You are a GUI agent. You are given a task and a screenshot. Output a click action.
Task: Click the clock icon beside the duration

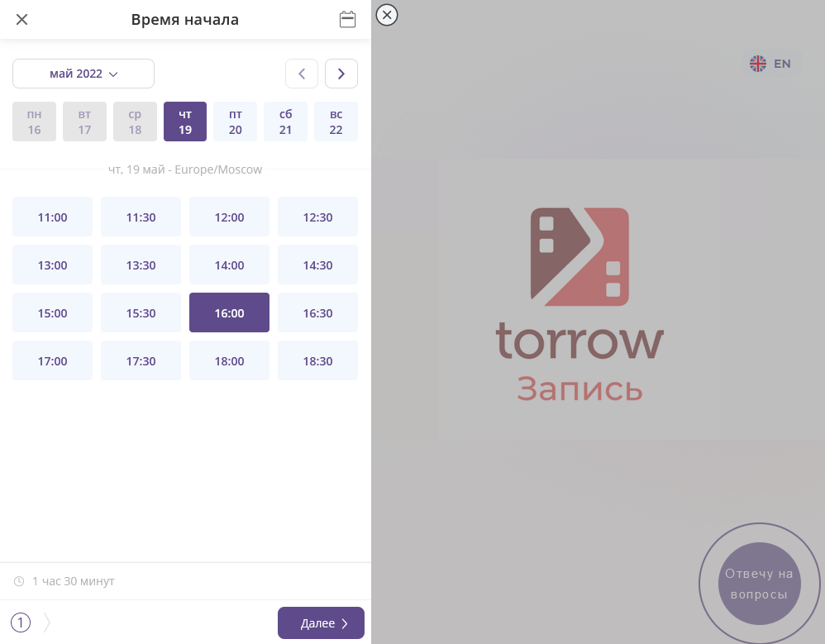coord(19,581)
